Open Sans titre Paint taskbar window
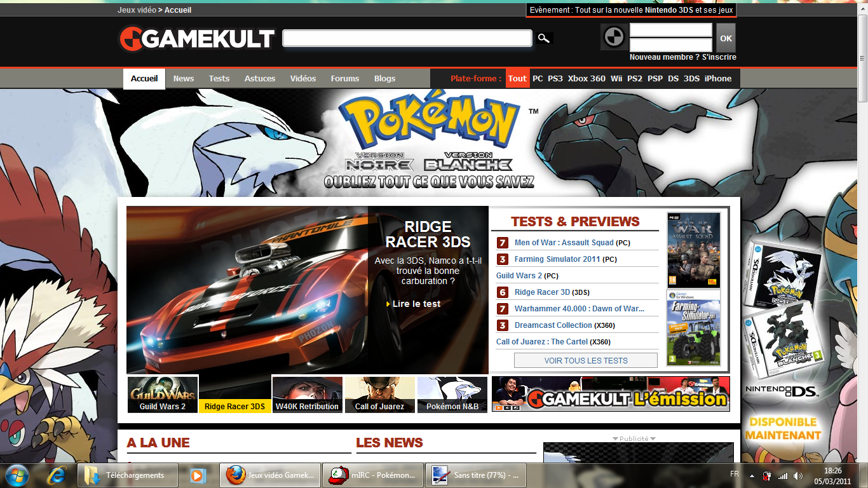This screenshot has width=868, height=488. pyautogui.click(x=477, y=475)
